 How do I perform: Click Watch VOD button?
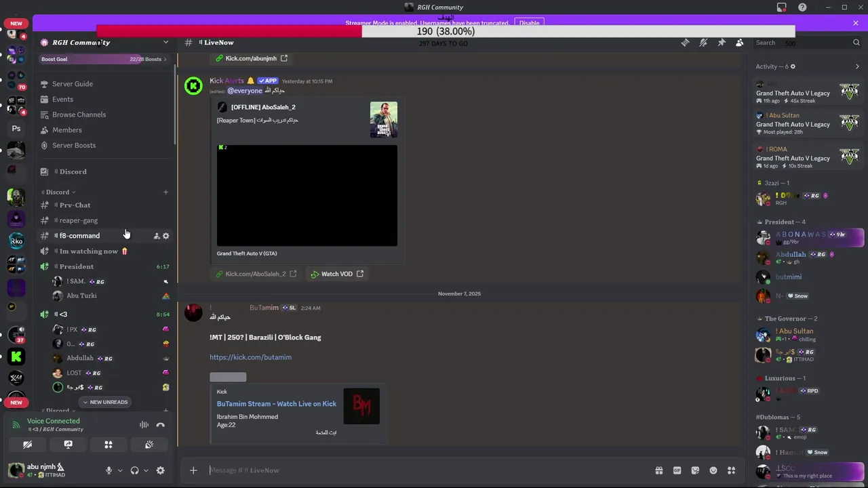[x=337, y=274]
